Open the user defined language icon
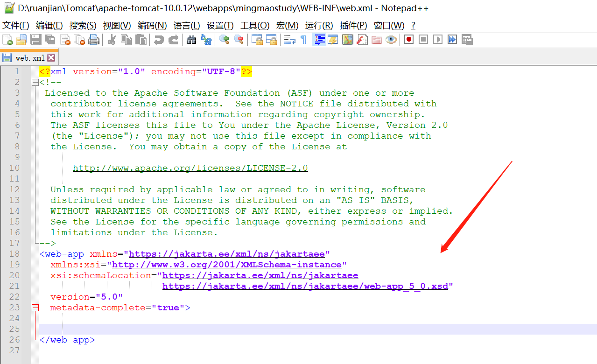Image resolution: width=597 pixels, height=364 pixels. pyautogui.click(x=333, y=40)
